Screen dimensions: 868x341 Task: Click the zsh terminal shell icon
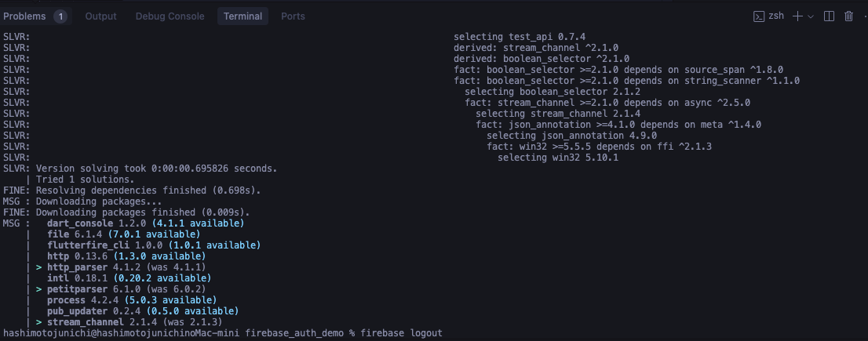pos(759,16)
